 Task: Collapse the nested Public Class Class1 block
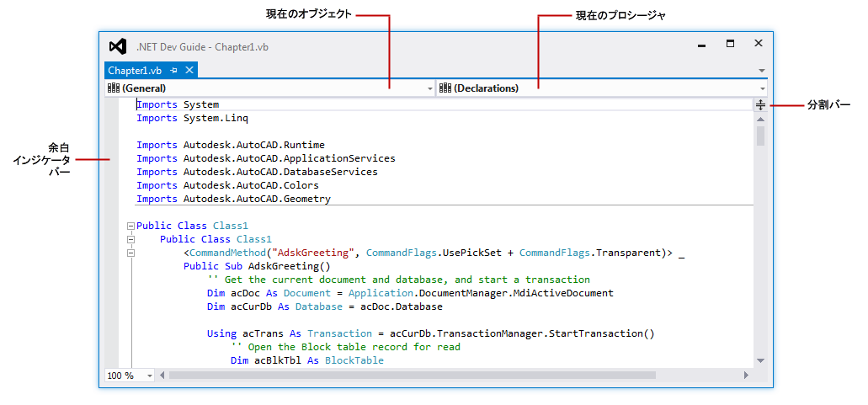130,239
